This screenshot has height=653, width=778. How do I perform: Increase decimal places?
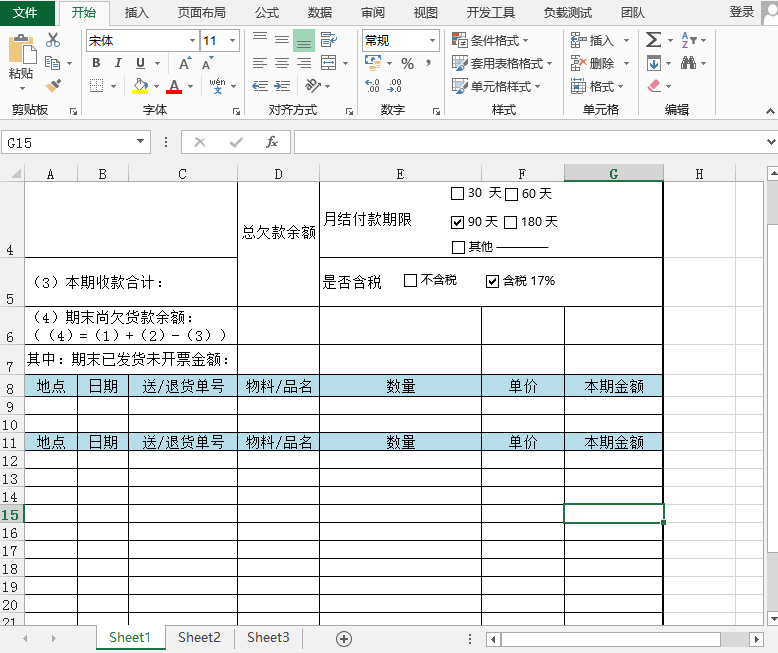tap(372, 86)
